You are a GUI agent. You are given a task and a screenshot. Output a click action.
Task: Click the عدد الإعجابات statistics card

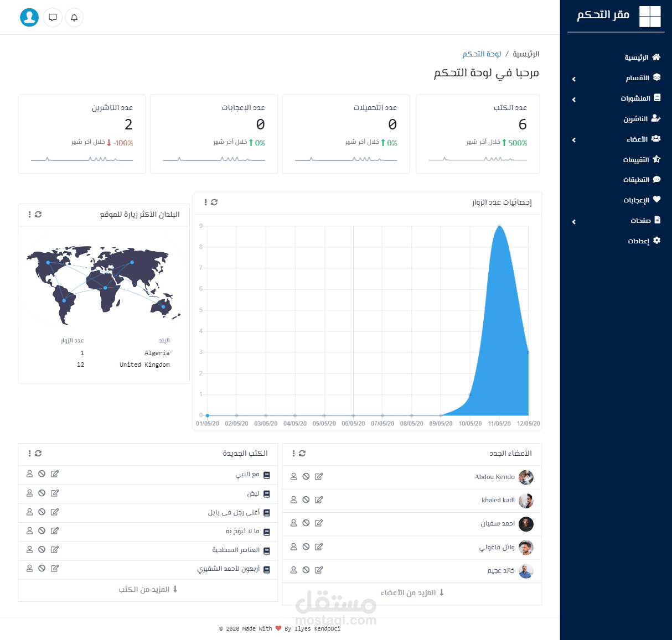point(214,134)
